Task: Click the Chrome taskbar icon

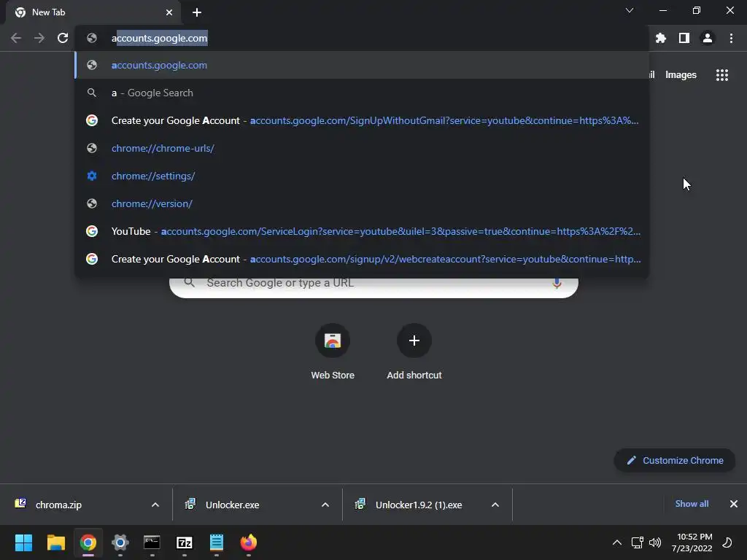Action: point(88,542)
